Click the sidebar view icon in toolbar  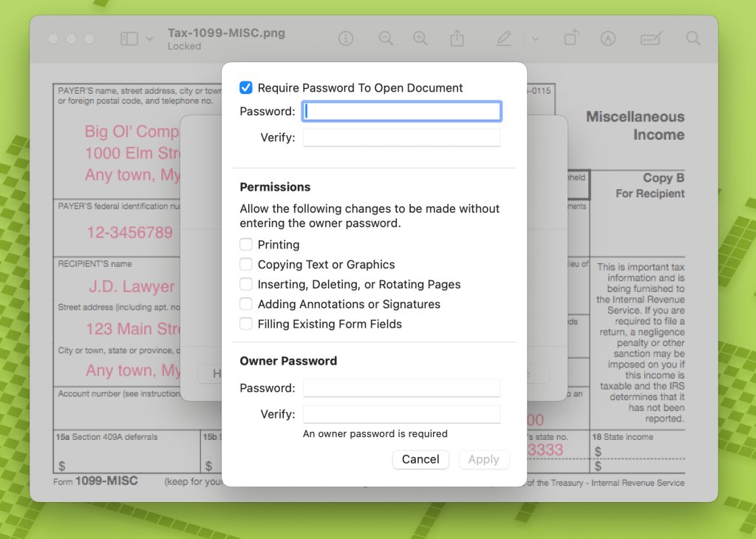(x=129, y=39)
